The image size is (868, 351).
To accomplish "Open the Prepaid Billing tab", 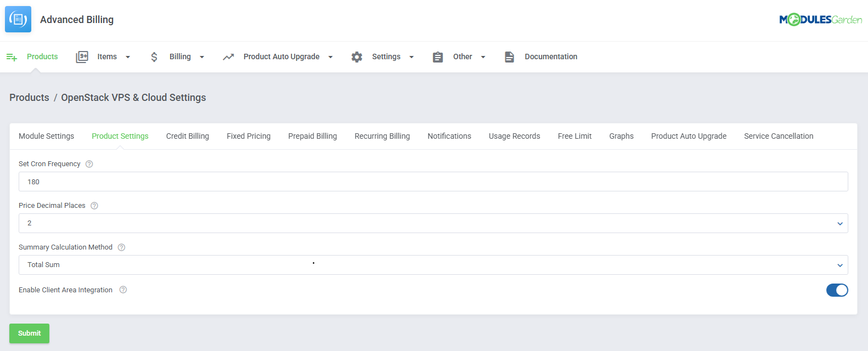I will [313, 136].
